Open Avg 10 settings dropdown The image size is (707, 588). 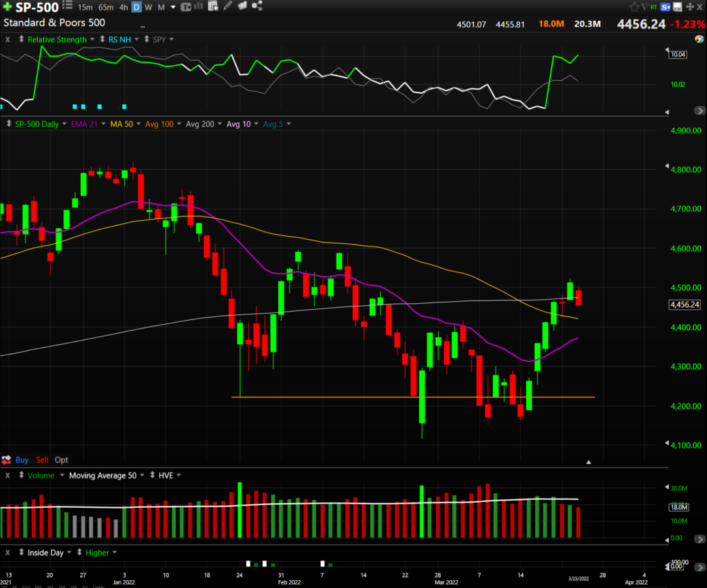point(256,123)
